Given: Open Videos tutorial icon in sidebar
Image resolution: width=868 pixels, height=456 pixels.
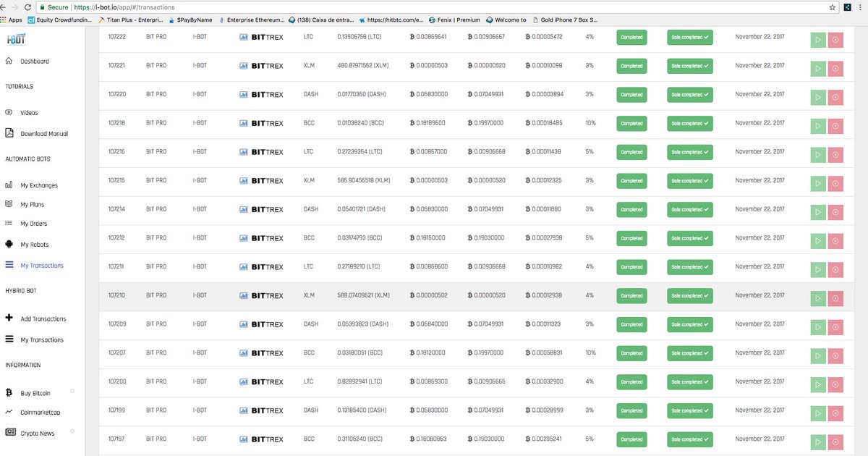Looking at the screenshot, I should tap(9, 112).
